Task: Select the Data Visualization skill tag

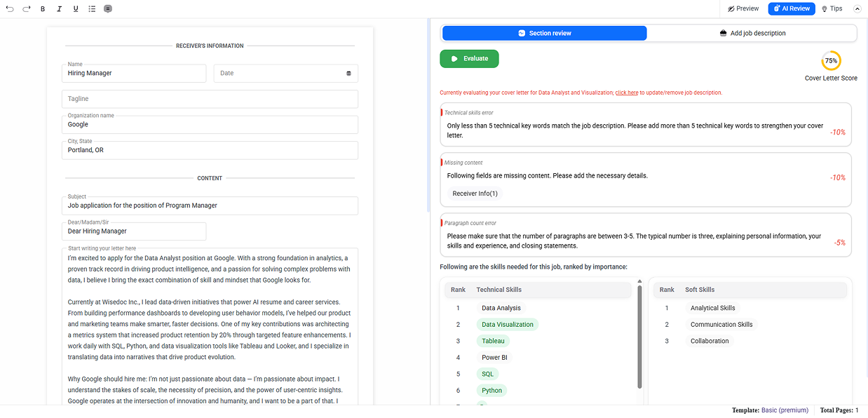Action: click(508, 325)
